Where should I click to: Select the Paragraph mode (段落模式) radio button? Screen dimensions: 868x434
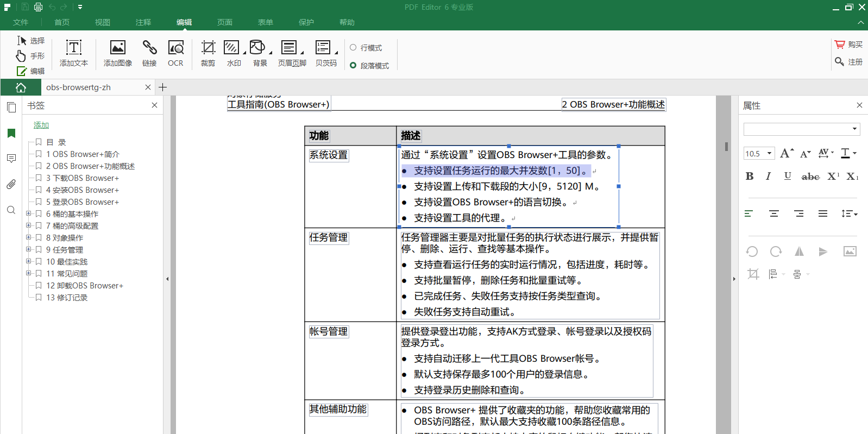(353, 66)
